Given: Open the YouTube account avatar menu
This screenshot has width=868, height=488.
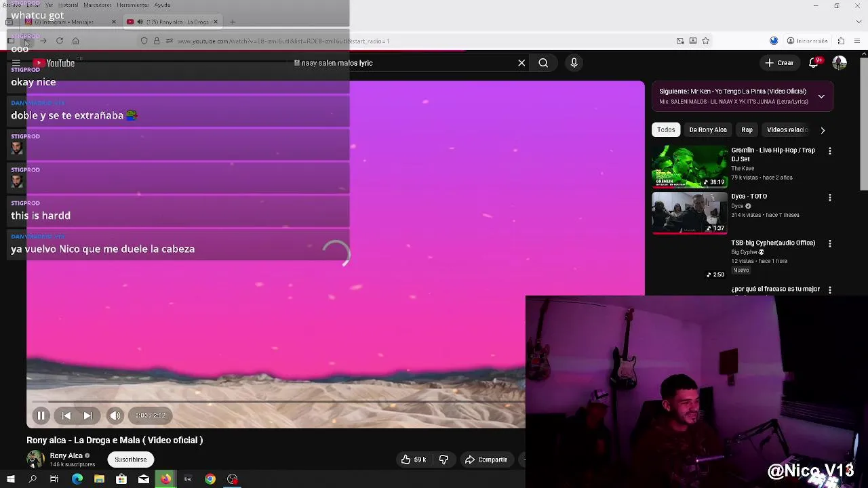Looking at the screenshot, I should (x=840, y=63).
